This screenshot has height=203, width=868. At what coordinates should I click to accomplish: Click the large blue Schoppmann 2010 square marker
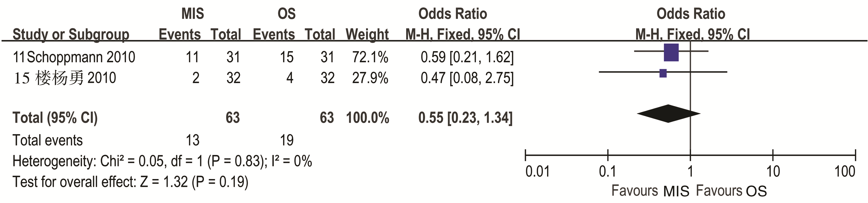pyautogui.click(x=671, y=53)
